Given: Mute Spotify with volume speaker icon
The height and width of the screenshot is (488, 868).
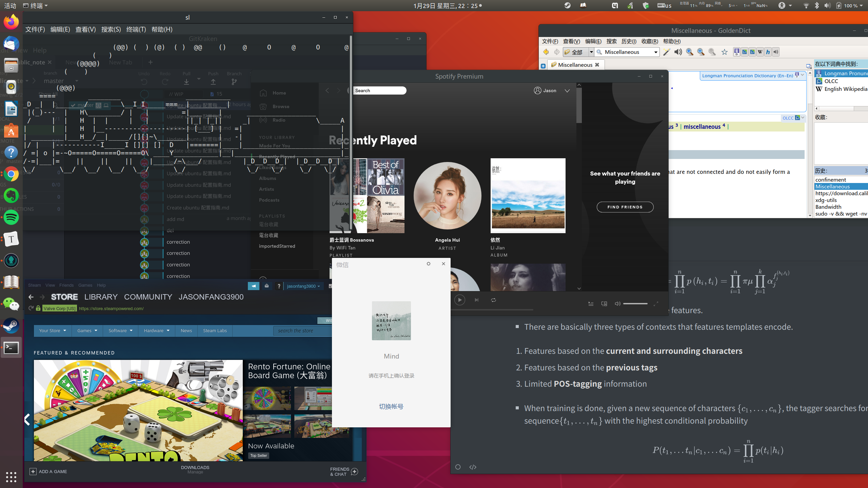Looking at the screenshot, I should tap(617, 304).
